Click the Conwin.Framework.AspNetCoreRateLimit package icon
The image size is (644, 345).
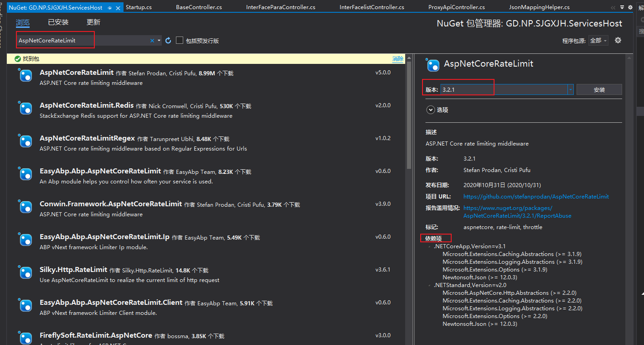point(26,207)
